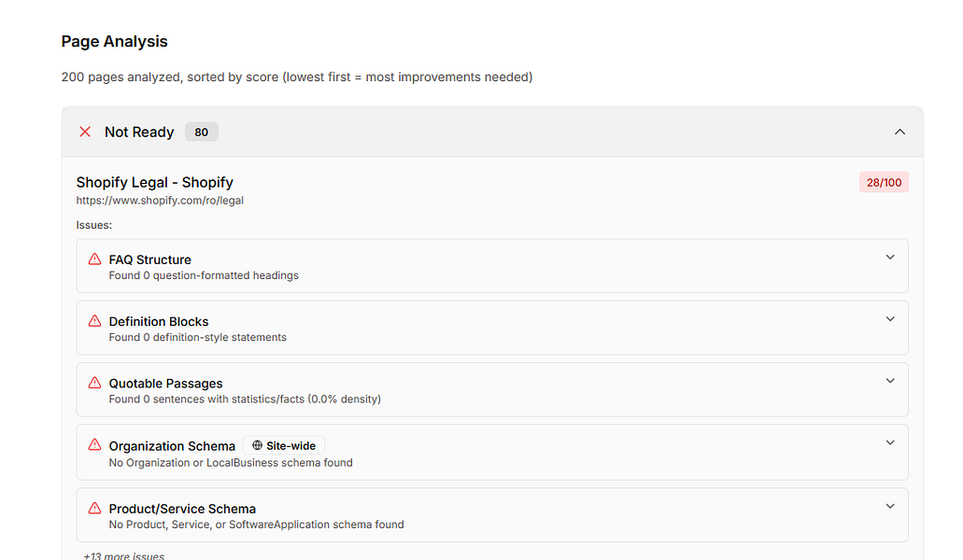Screen dimensions: 963x560
Task: Expand the FAQ Structure issue chevron
Action: click(x=890, y=258)
